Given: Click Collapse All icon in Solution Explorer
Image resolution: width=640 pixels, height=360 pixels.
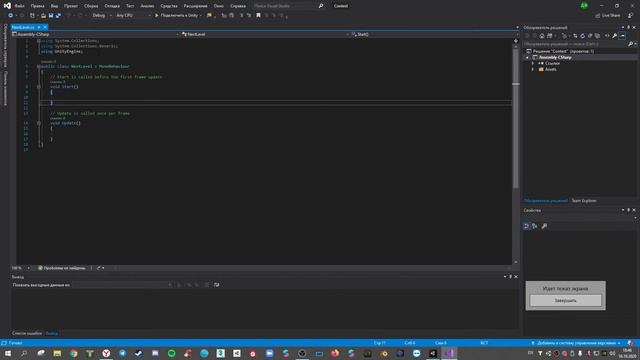Looking at the screenshot, I should [x=590, y=36].
